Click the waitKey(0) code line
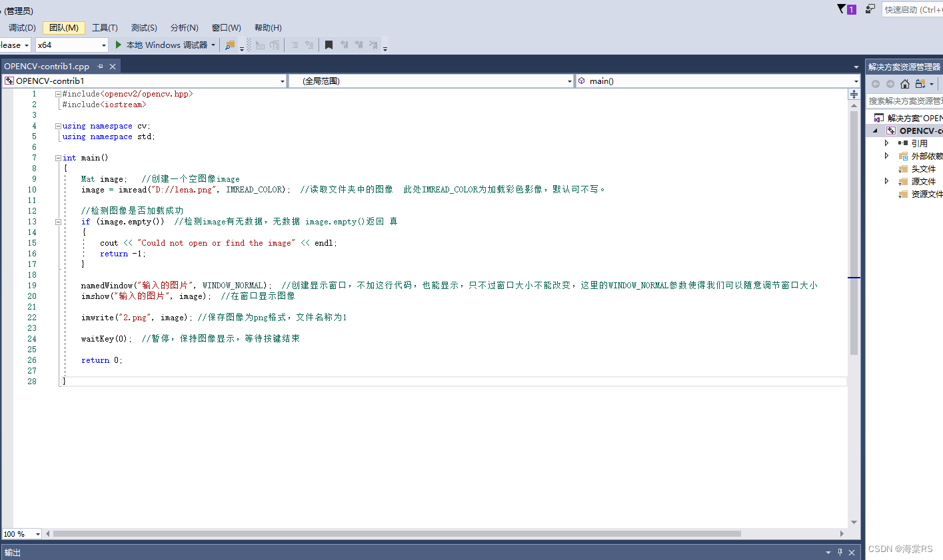 click(191, 339)
